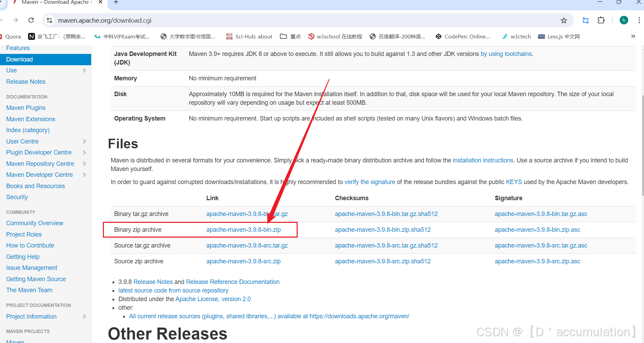Open the Less.js 中文网 bookmark
This screenshot has width=644, height=343.
pyautogui.click(x=559, y=36)
